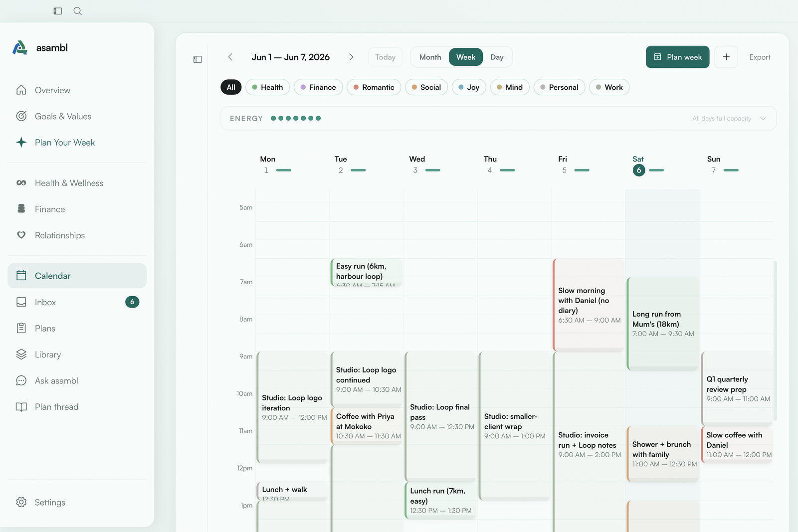Select Saturday 6 day header

[x=648, y=165]
